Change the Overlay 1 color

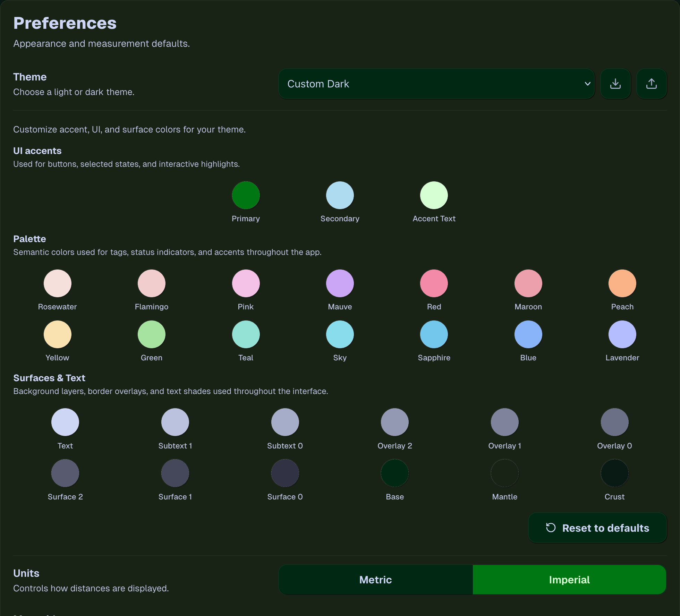[x=504, y=422]
